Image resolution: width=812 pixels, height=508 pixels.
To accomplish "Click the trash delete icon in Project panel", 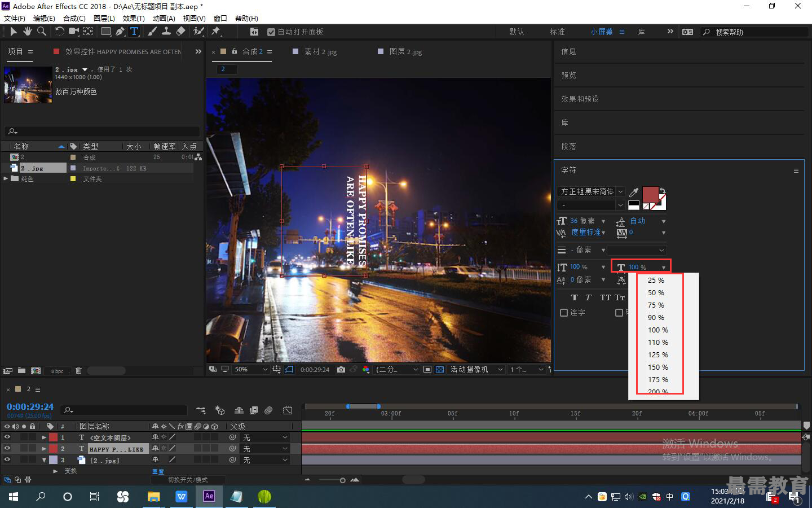I will (78, 371).
